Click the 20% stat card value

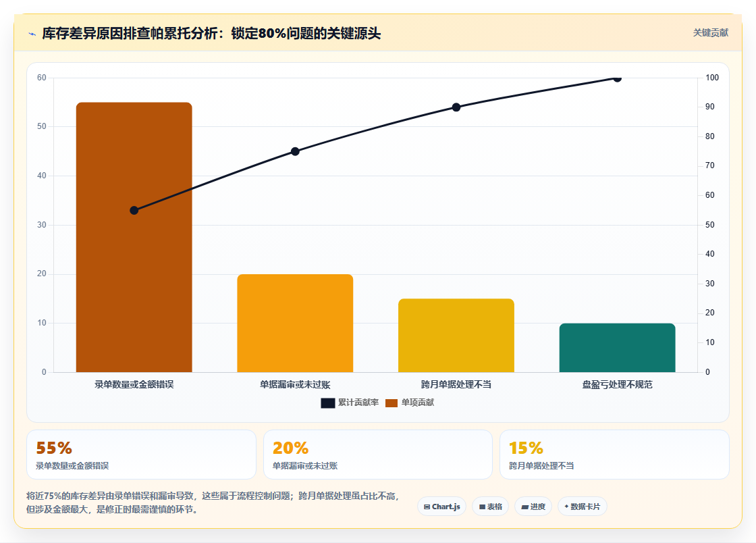(x=290, y=448)
